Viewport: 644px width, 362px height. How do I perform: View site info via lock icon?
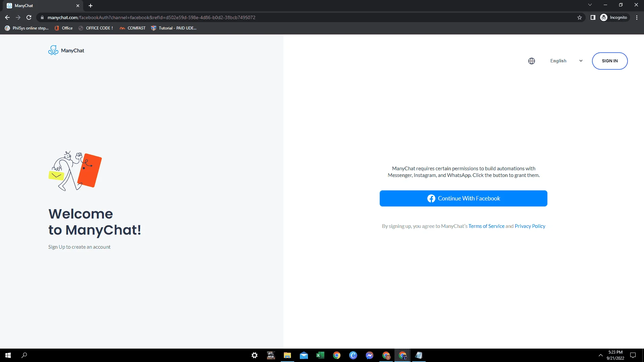[42, 17]
